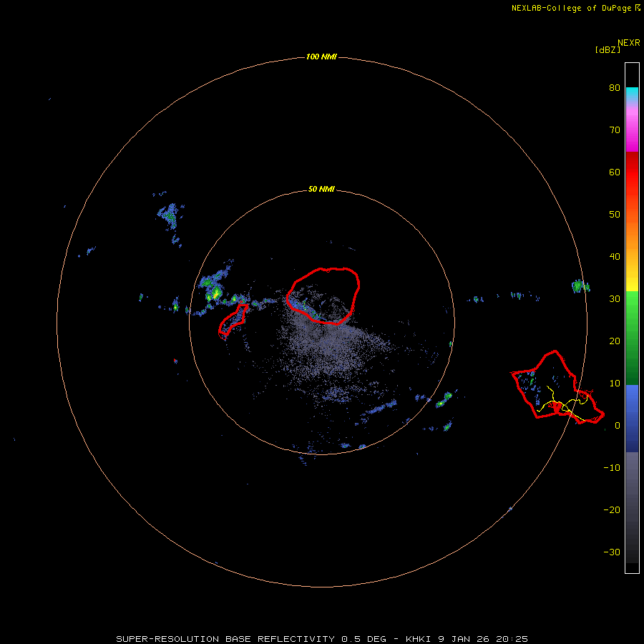Click the 20 dBZ scale value

coord(615,341)
